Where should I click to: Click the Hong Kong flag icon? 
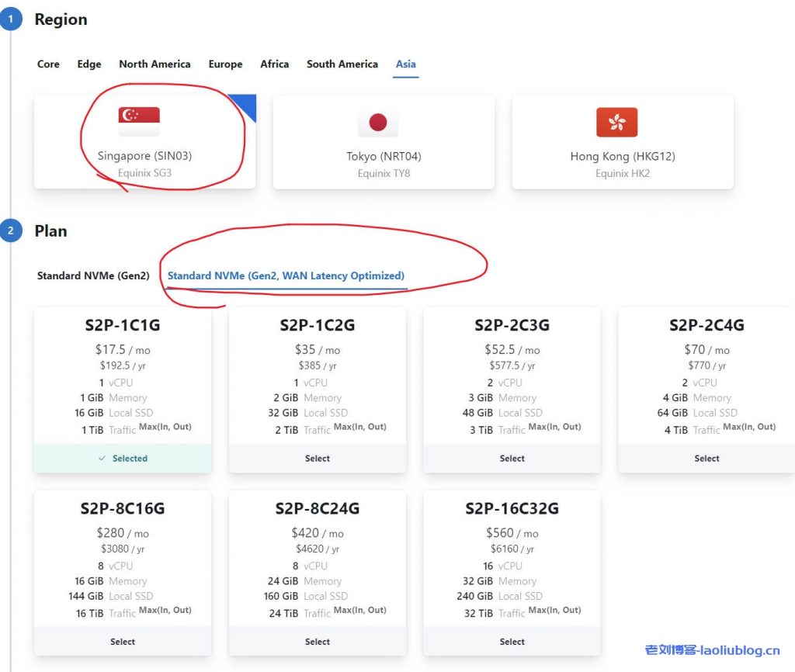(616, 122)
